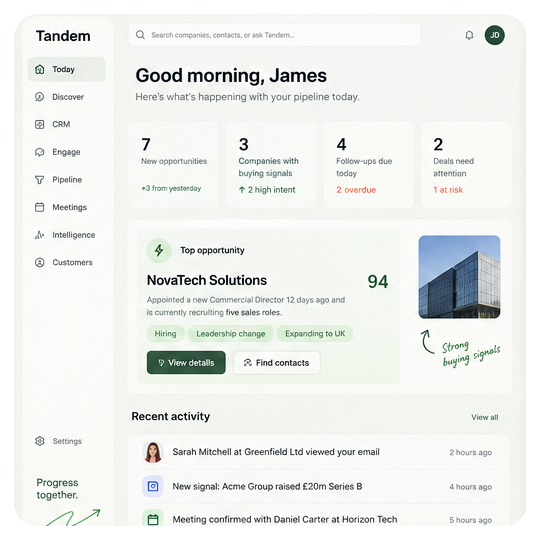Click '2 hours ago' timestamp
This screenshot has height=540, width=540.
click(x=470, y=453)
